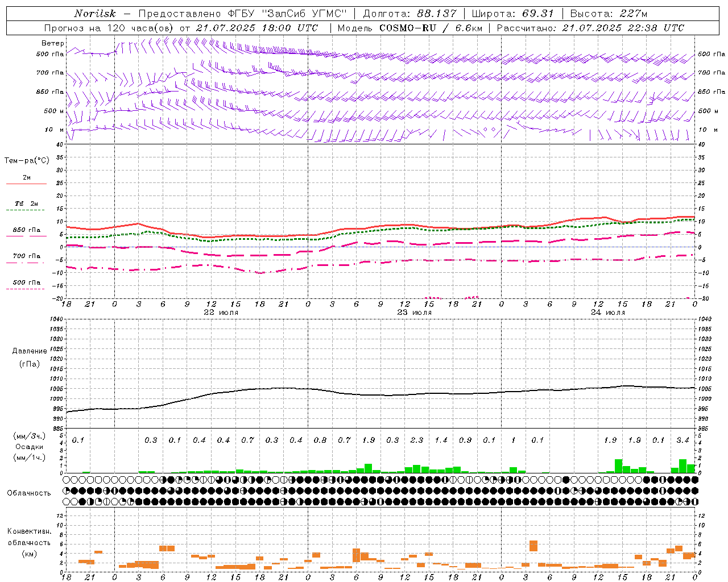Select the latitude value 69.31
Image resolution: width=728 pixels, height=582 pixels.
pos(538,14)
